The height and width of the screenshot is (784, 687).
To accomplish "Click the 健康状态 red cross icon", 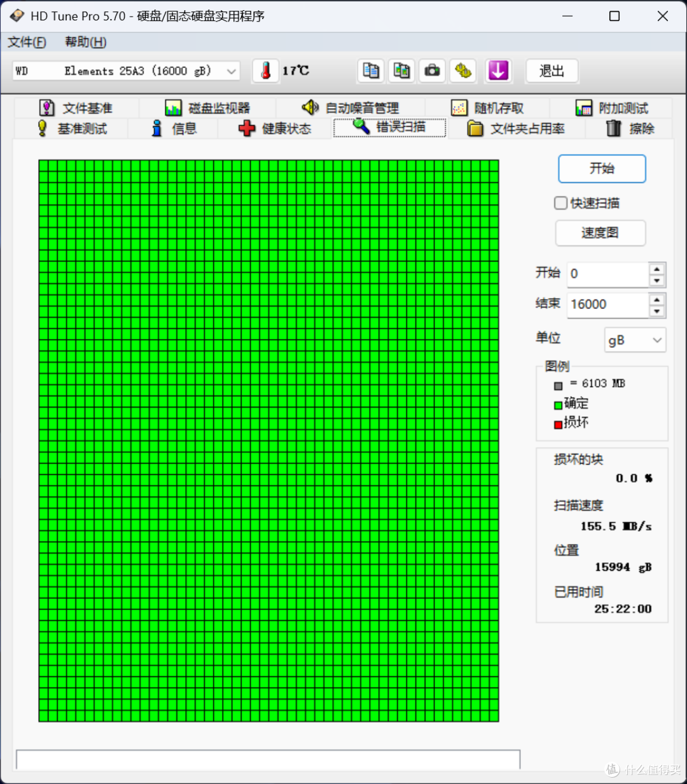I will point(247,128).
